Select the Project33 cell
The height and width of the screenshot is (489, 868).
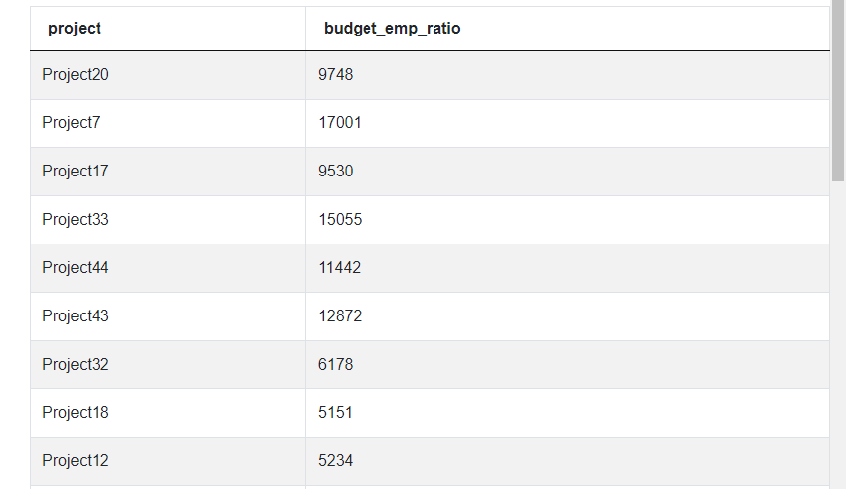(167, 219)
